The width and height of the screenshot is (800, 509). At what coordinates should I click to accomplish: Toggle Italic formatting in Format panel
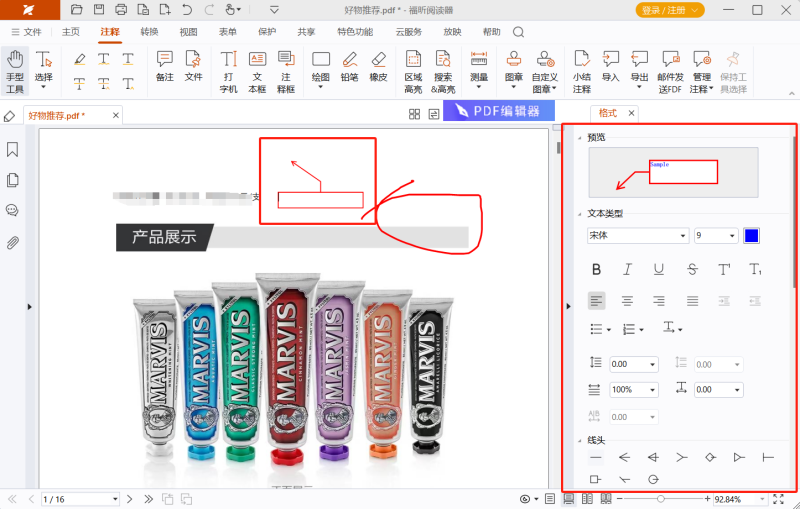[x=628, y=269]
